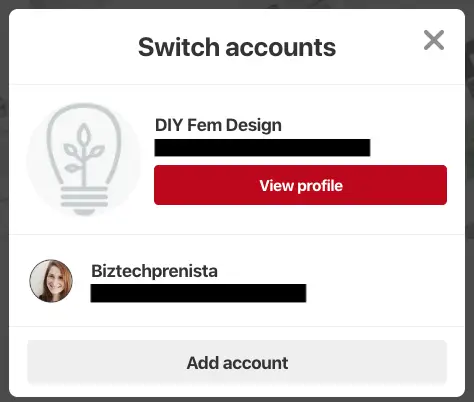Click the Switch accounts heading
This screenshot has height=402, width=474.
(237, 47)
